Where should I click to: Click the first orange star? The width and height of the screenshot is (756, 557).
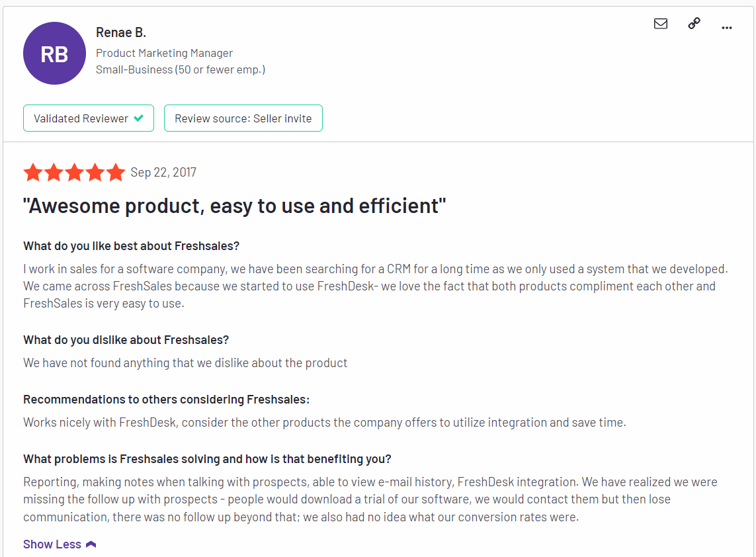pos(33,172)
